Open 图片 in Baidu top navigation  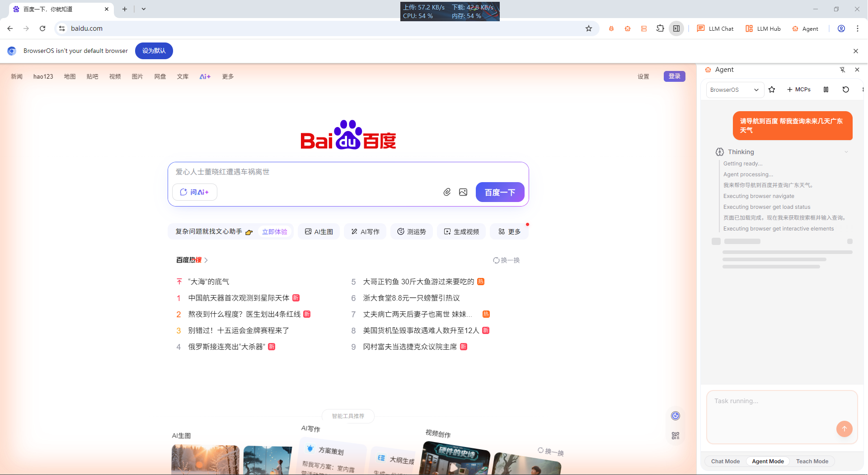[x=138, y=76]
